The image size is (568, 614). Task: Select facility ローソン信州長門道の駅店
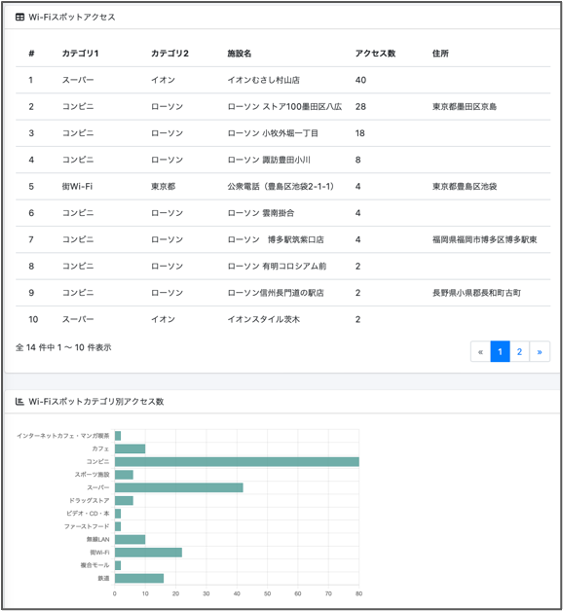tap(278, 295)
